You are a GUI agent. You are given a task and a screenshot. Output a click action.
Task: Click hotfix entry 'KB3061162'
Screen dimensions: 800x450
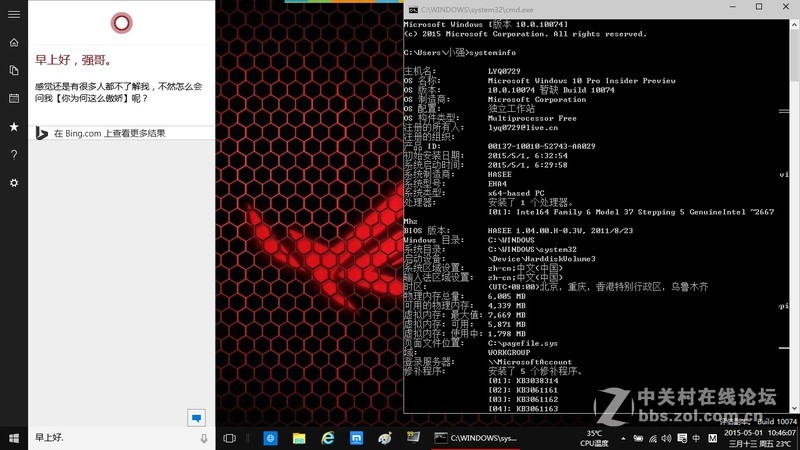[x=537, y=399]
